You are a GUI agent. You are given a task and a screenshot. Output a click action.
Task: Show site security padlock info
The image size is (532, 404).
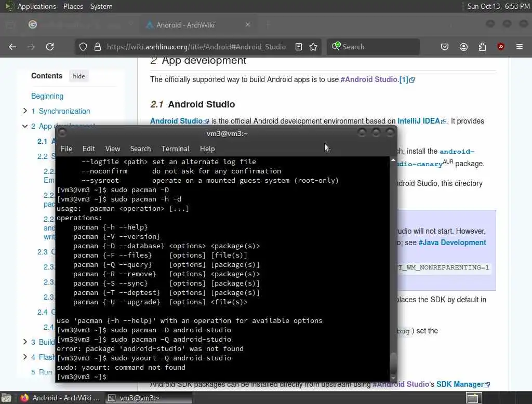(98, 47)
